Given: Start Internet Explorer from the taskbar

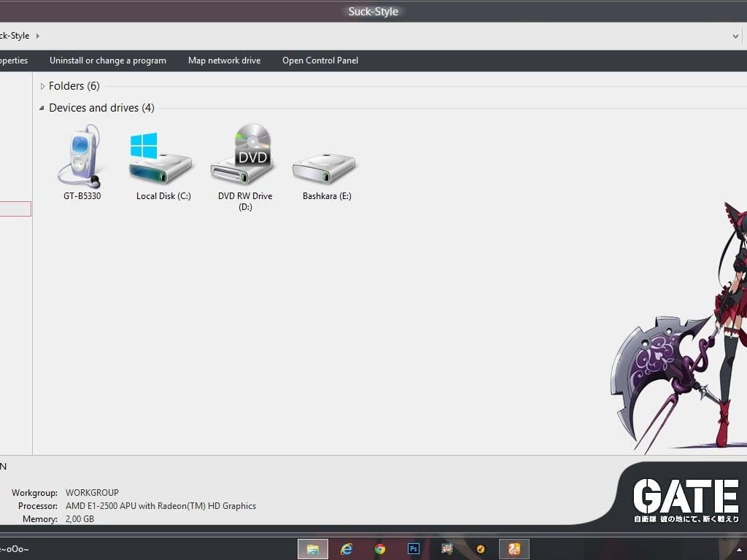Looking at the screenshot, I should point(346,548).
